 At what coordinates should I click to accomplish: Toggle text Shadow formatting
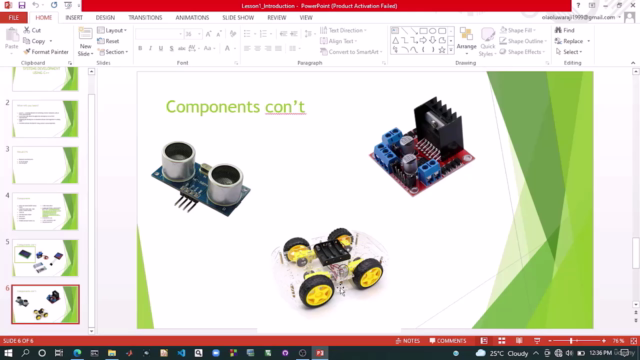pyautogui.click(x=171, y=48)
